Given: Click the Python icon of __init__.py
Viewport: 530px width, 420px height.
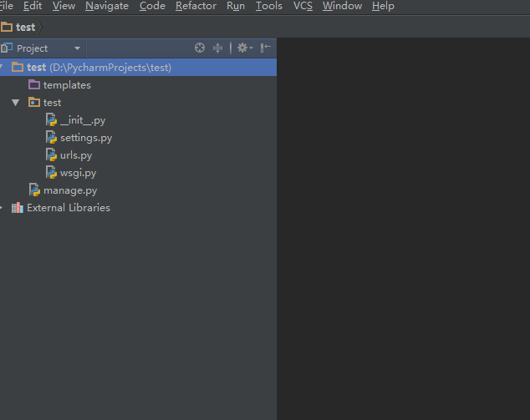Looking at the screenshot, I should (51, 120).
